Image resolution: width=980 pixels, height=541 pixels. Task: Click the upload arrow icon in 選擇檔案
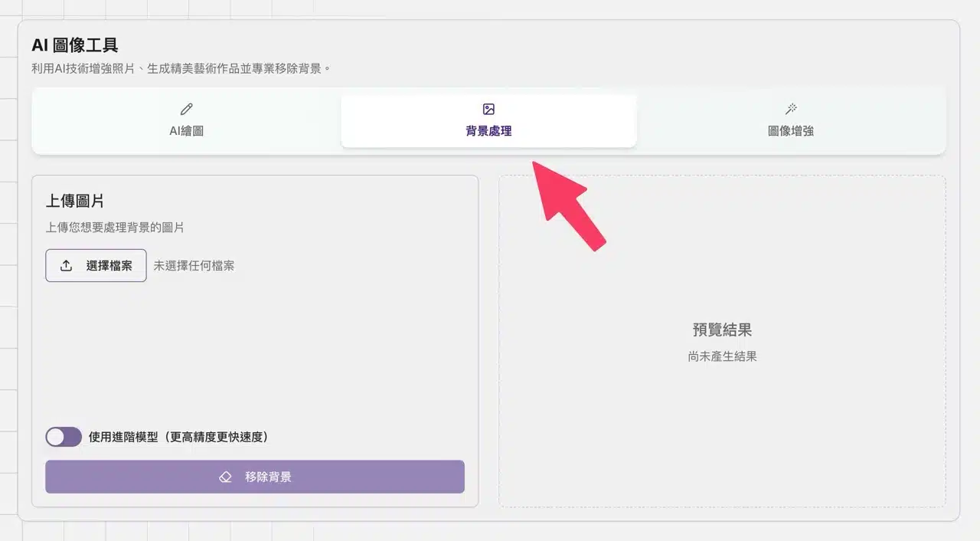(x=67, y=266)
